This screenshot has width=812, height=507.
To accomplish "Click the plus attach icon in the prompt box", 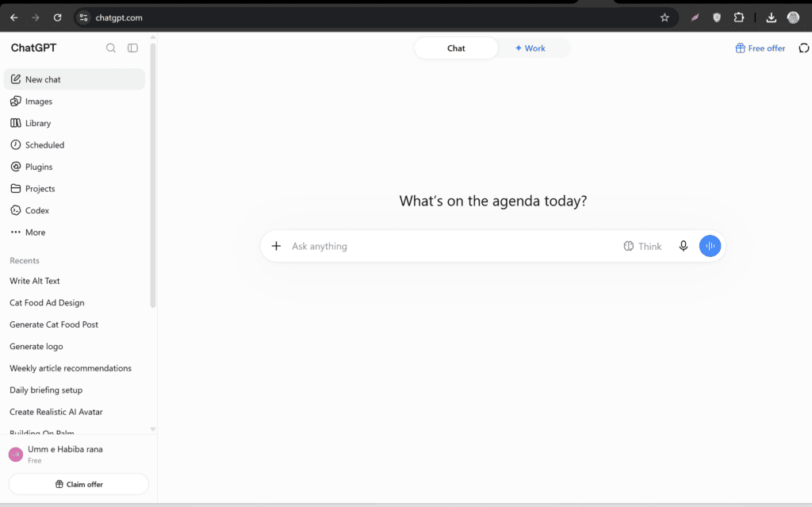I will pyautogui.click(x=276, y=246).
